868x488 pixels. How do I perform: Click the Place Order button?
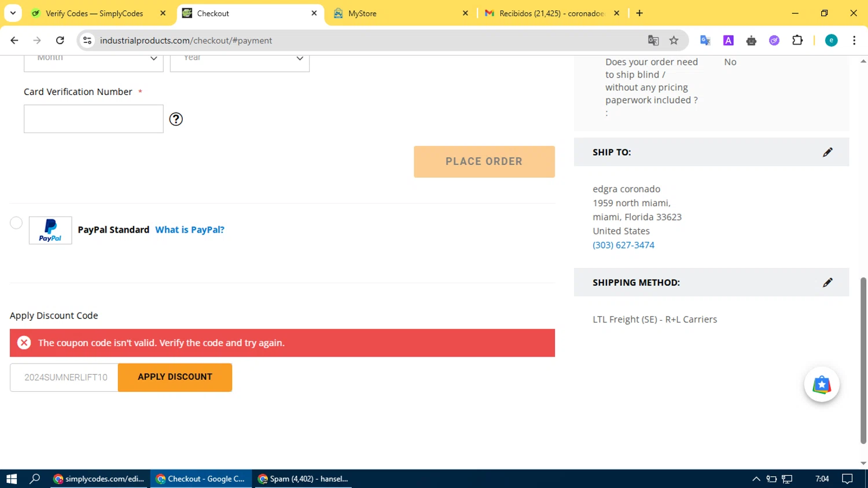(x=484, y=162)
